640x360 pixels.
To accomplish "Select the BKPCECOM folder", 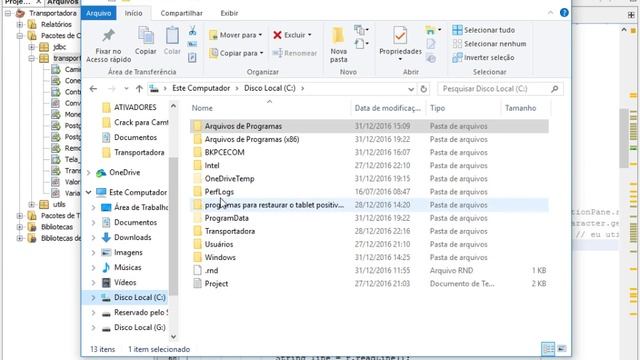I will click(369, 153).
